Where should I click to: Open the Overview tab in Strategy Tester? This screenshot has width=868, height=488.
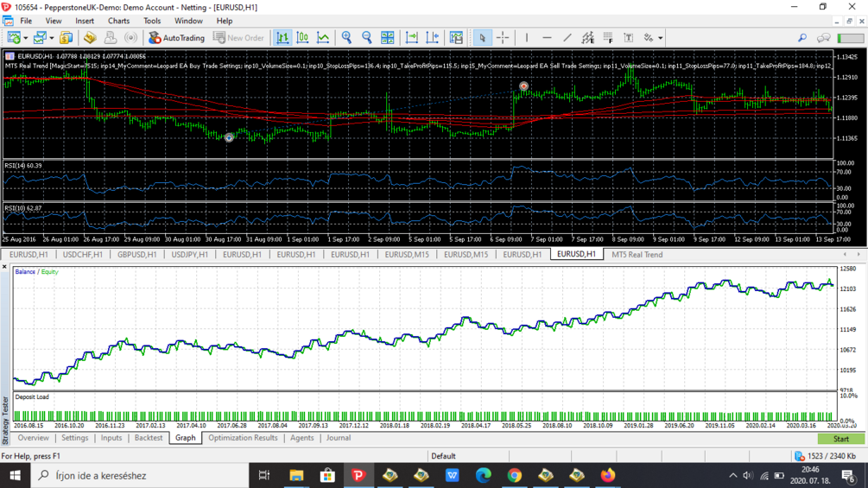click(33, 438)
